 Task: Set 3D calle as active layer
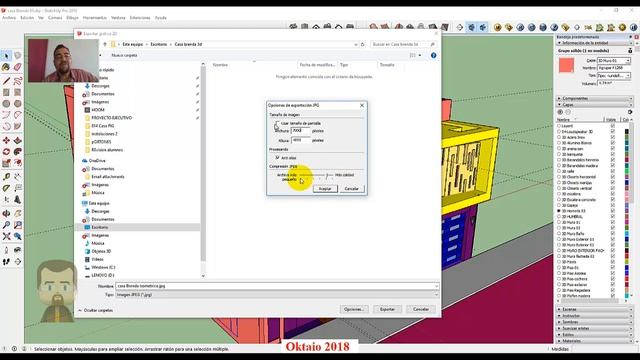pyautogui.click(x=559, y=171)
